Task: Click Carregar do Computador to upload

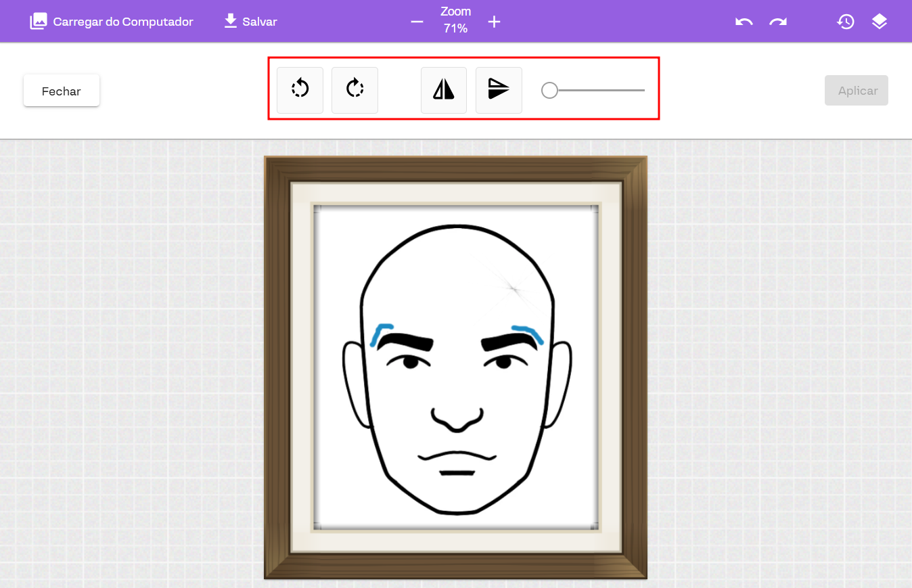Action: (x=112, y=22)
